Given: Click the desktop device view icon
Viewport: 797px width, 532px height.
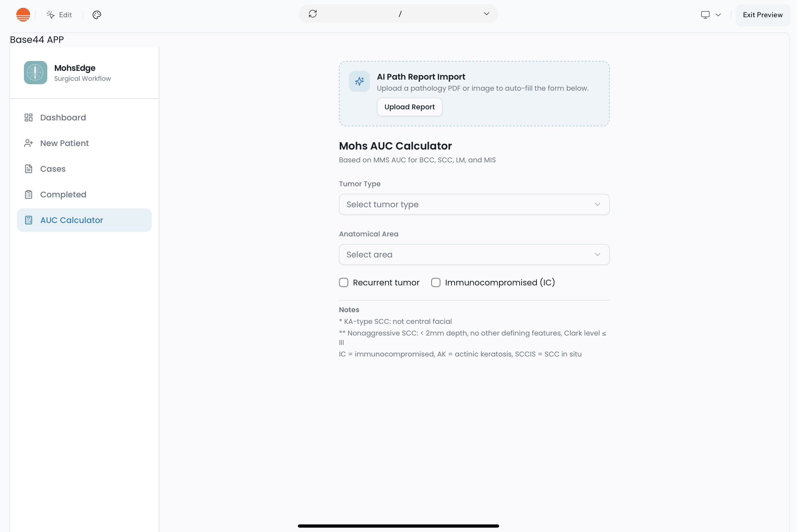Looking at the screenshot, I should click(x=705, y=15).
